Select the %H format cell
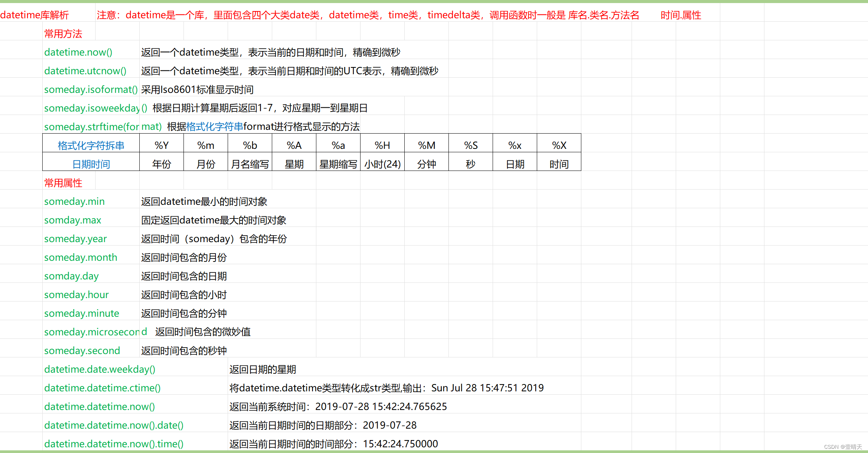The width and height of the screenshot is (868, 453). click(x=382, y=145)
